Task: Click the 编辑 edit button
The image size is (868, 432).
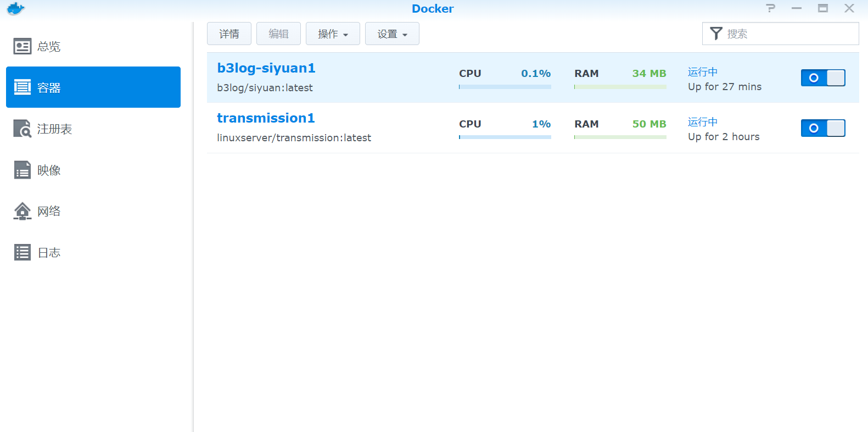Action: point(278,34)
